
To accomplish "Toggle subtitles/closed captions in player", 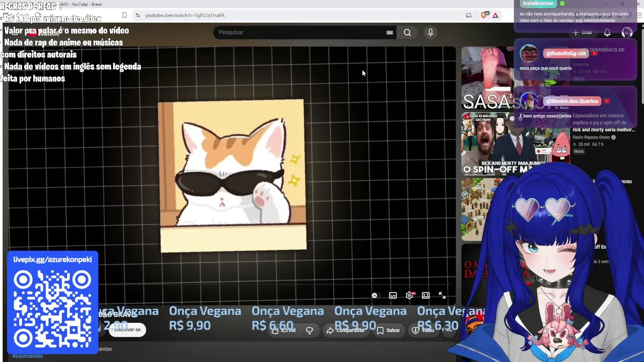I will [393, 296].
